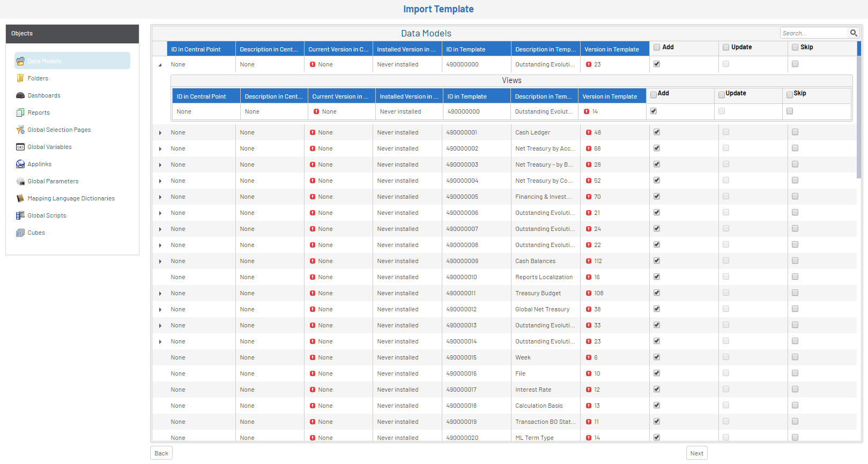Click the Dashboards gauge icon
Viewport: 868px width, 464px height.
tap(20, 95)
